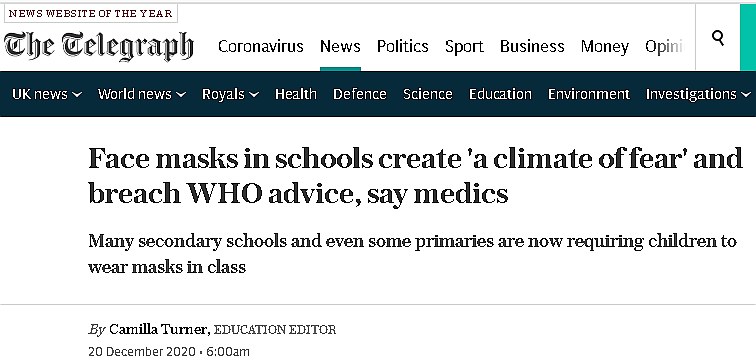
Task: Expand the World news dropdown
Action: [142, 94]
